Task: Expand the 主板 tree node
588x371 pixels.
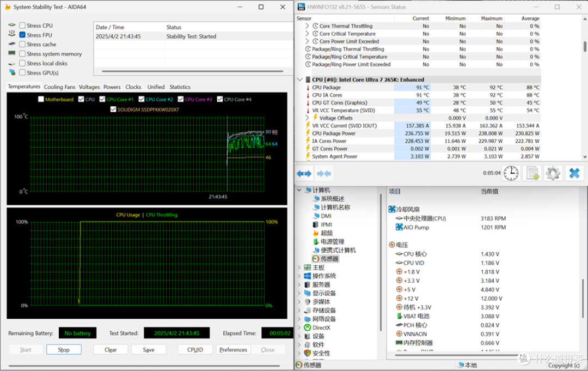Action: click(x=299, y=267)
